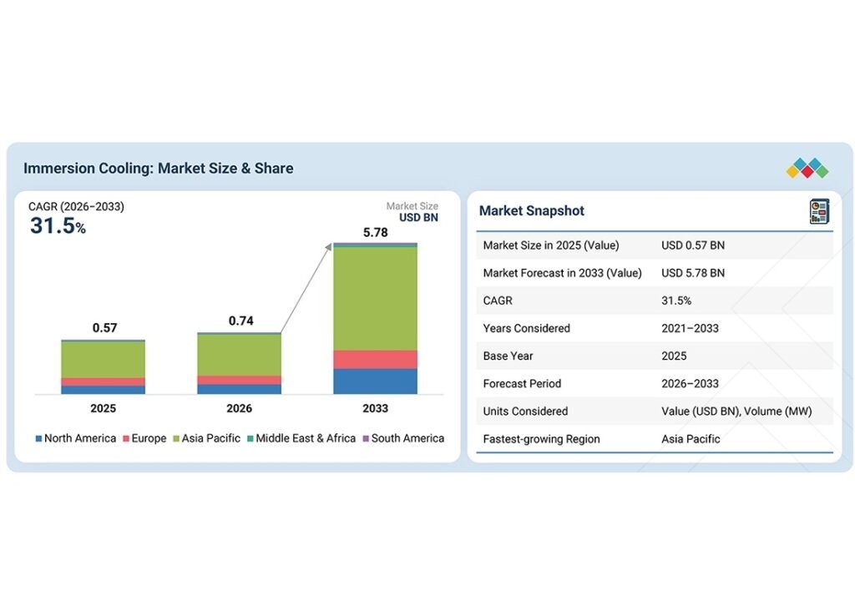Click the 'Middle East & Africa' legend label
The image size is (855, 616).
[x=306, y=439]
